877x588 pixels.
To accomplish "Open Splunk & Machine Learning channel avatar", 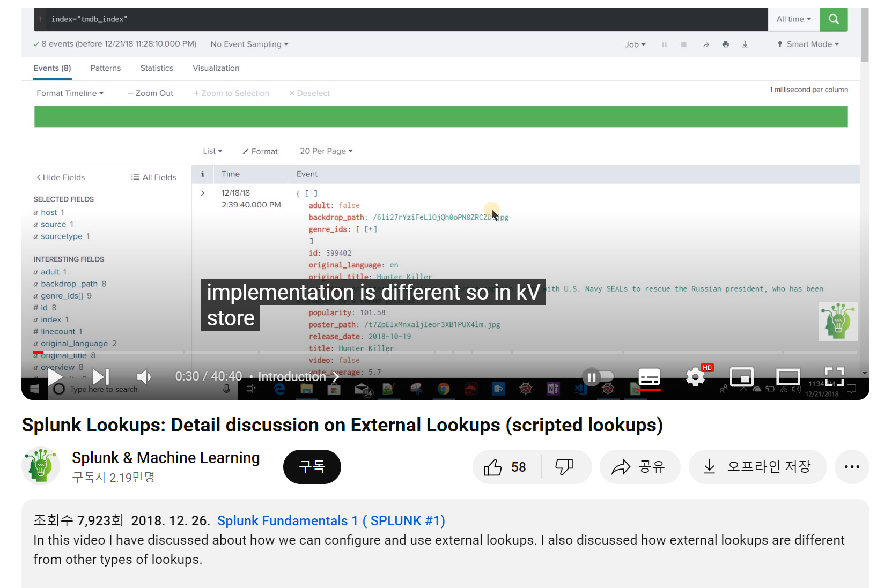I will 41,466.
